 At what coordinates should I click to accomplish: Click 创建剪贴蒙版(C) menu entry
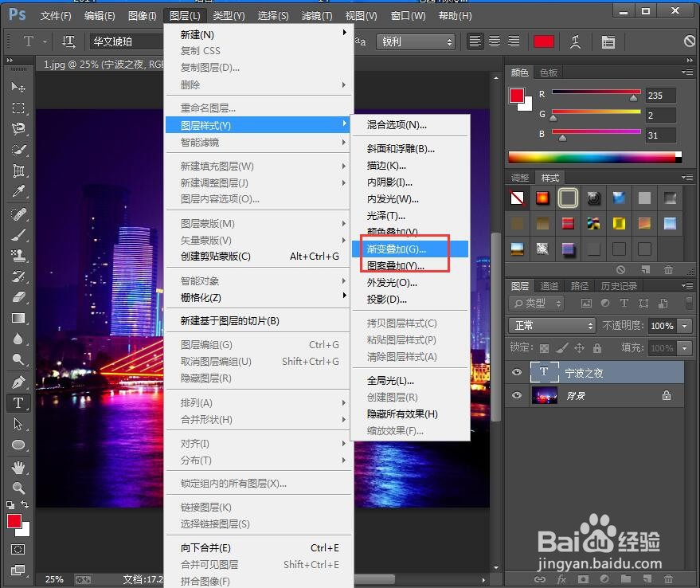[259, 257]
